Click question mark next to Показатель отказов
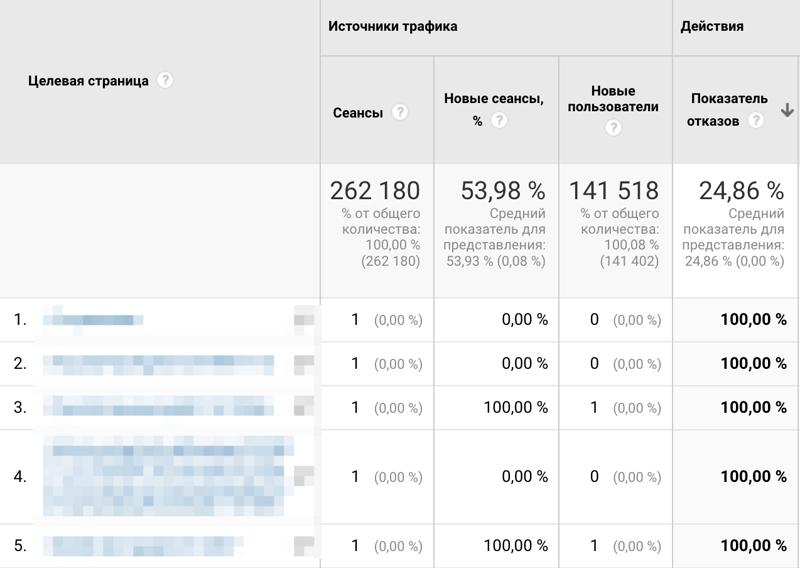The height and width of the screenshot is (568, 800). [x=756, y=120]
